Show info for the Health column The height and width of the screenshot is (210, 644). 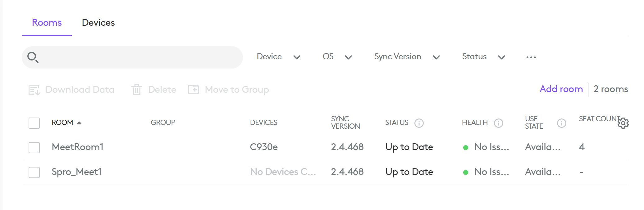(498, 123)
